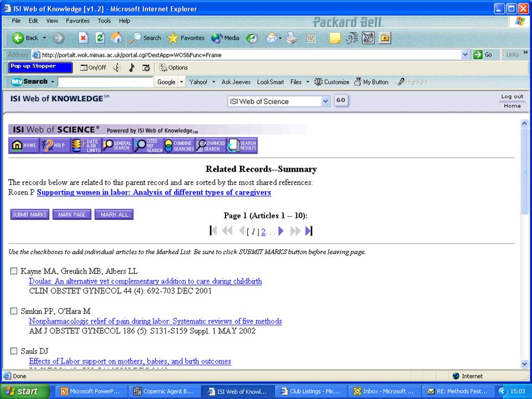Open the Favorites star toolbar button
Screen dimensions: 532x399
tap(186, 38)
